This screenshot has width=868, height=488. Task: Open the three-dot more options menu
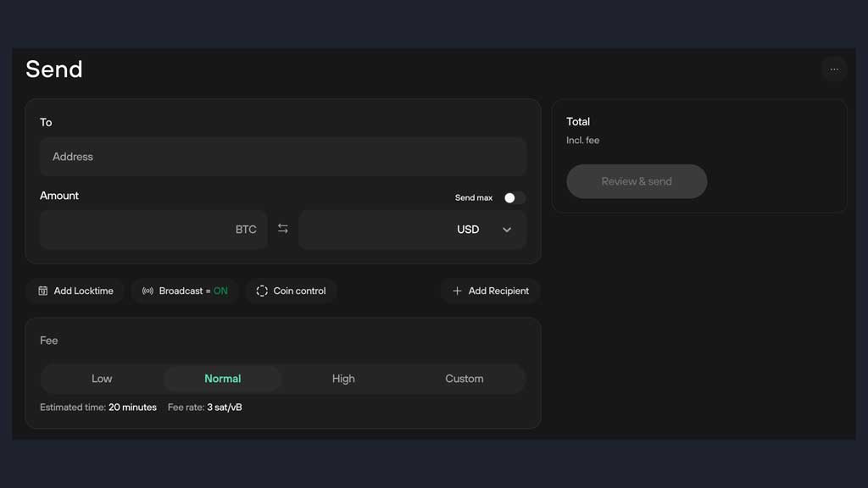tap(834, 69)
